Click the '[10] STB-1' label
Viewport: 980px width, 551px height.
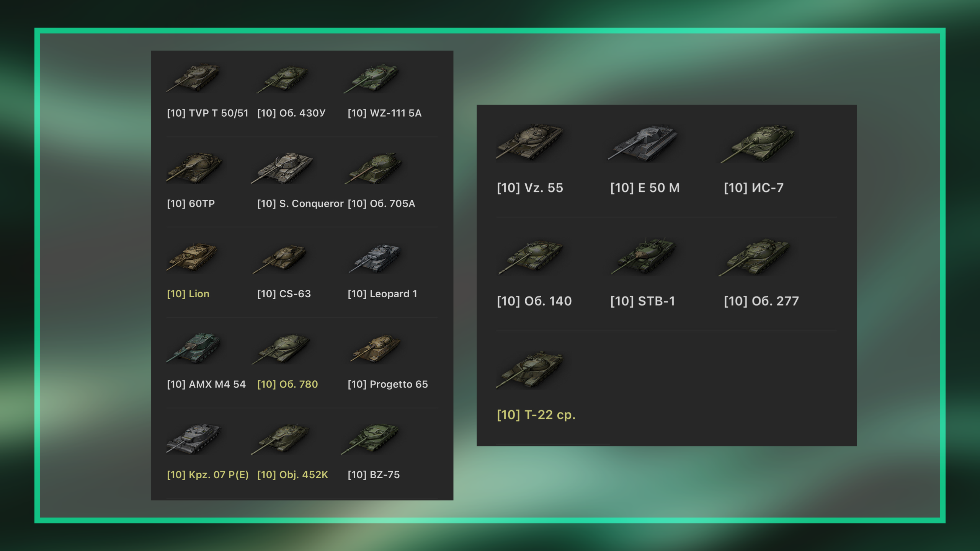coord(642,301)
